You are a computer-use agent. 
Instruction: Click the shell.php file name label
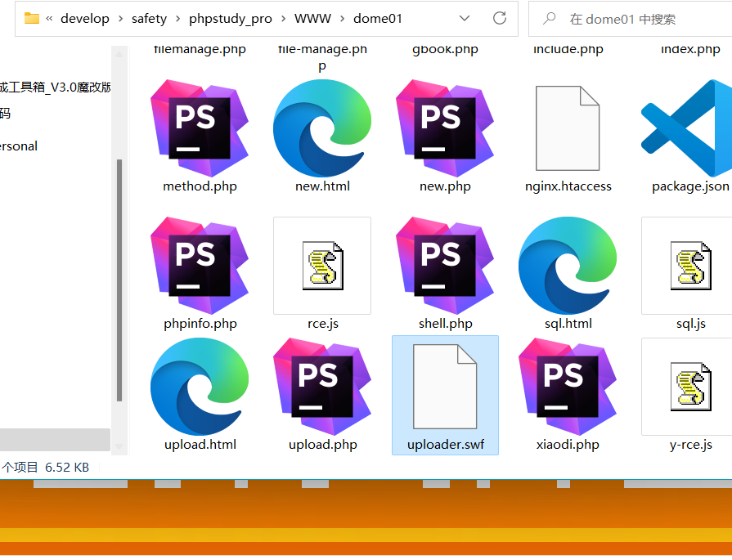pos(446,324)
